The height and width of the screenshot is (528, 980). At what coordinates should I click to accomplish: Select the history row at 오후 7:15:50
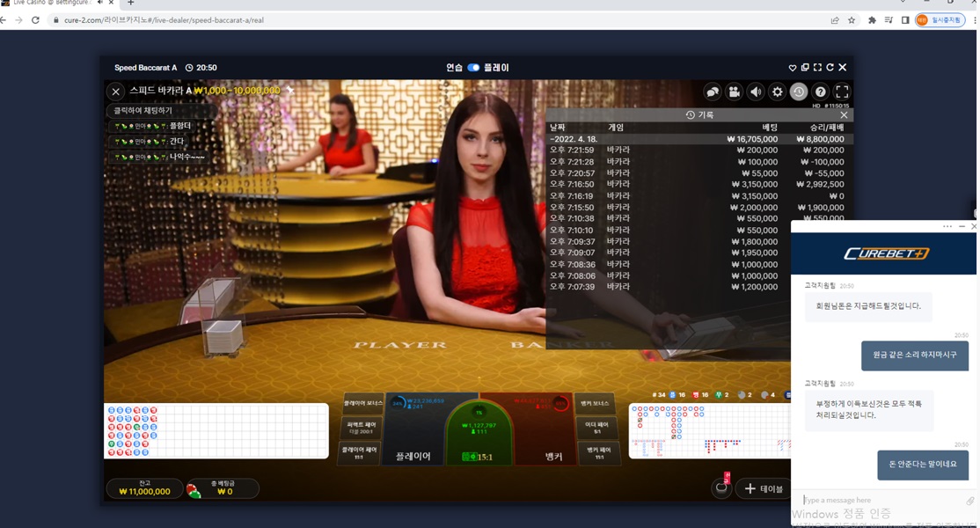click(x=698, y=208)
